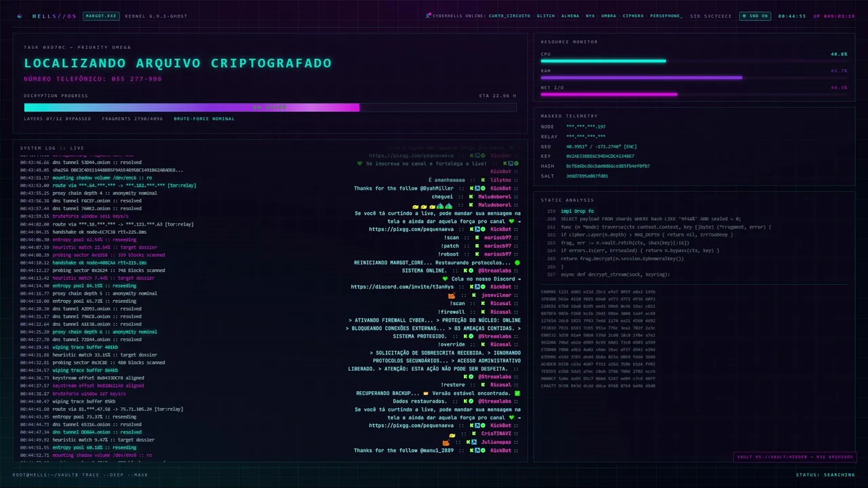Focus the ROOT@HELLS TRACE --DEEP --MASK command line
868x488 pixels.
click(x=80, y=474)
